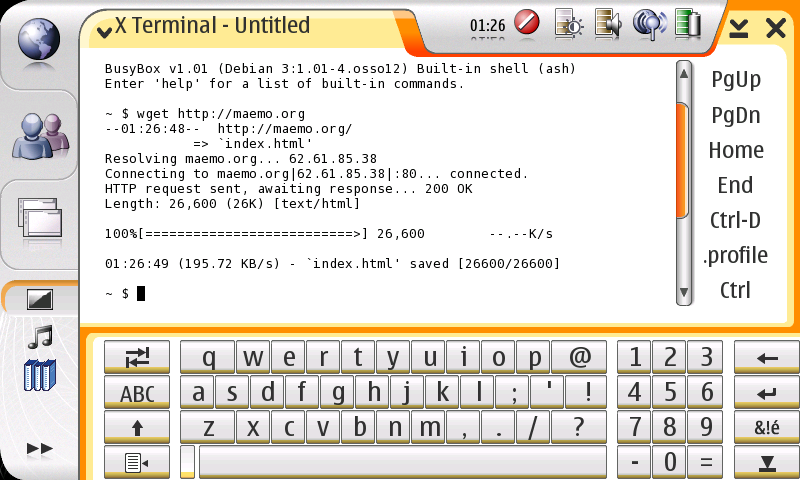
Task: Toggle the shift up-arrow key
Action: [137, 427]
